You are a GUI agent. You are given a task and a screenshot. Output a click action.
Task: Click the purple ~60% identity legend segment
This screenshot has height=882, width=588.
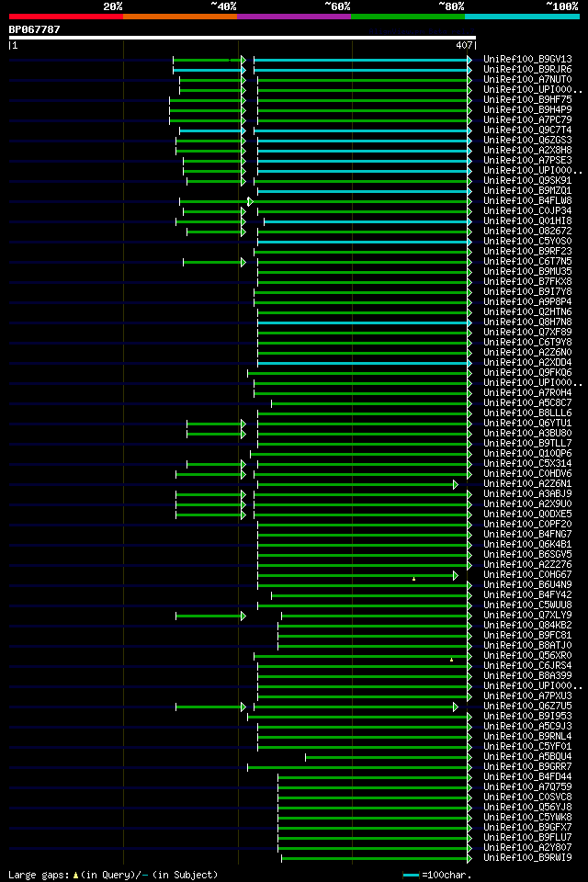294,17
